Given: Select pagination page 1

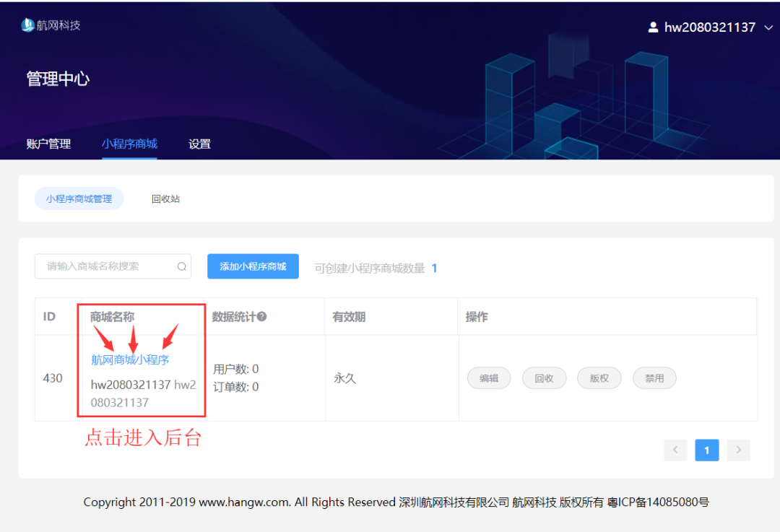Looking at the screenshot, I should point(707,450).
